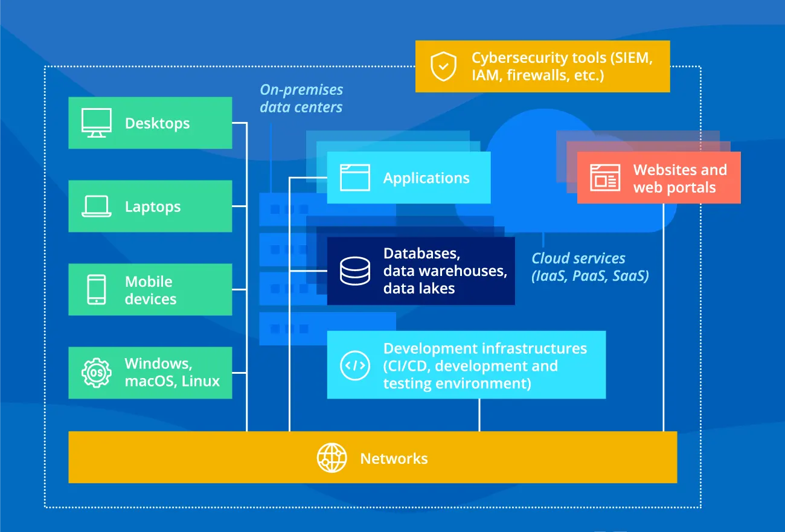Click the code brackets development icon
Screen dimensions: 785x532
coord(354,365)
